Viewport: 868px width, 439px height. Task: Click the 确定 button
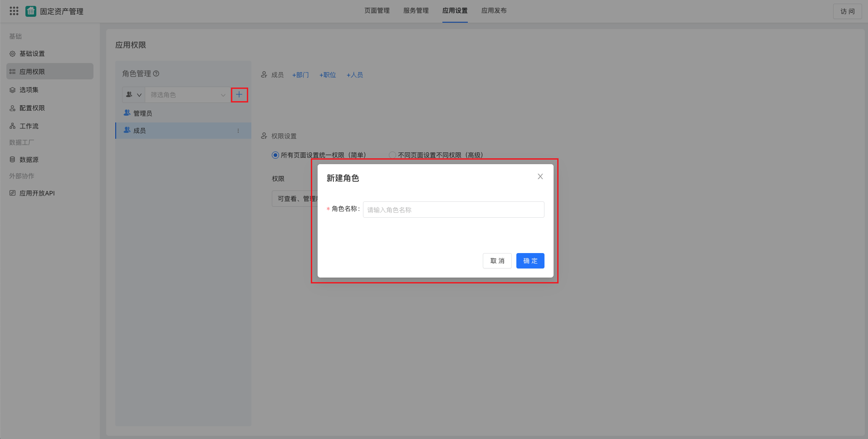(530, 261)
